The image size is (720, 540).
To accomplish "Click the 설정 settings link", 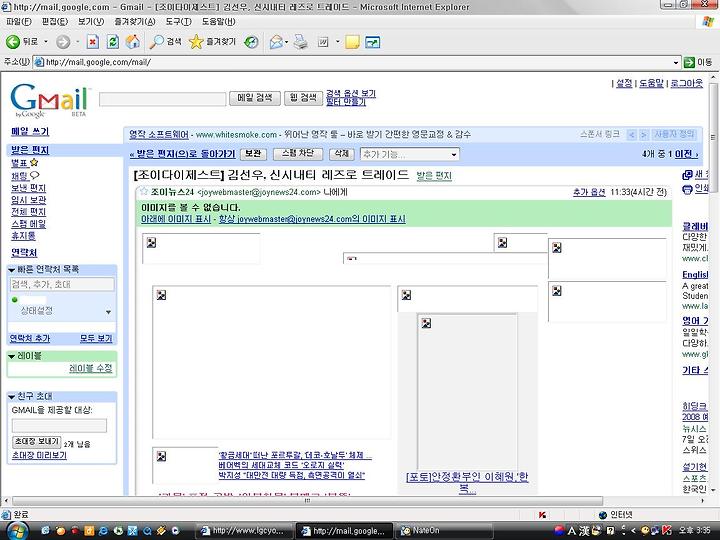I will (624, 83).
